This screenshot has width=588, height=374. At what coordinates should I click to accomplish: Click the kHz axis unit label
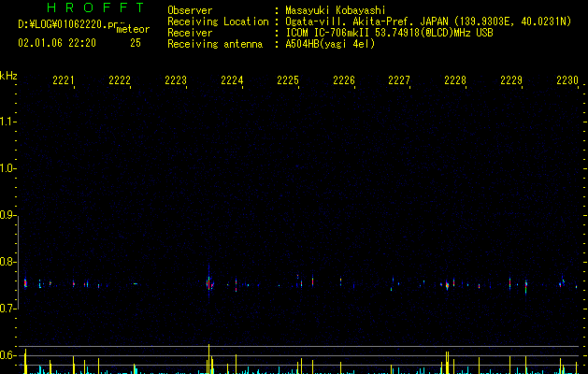8,76
